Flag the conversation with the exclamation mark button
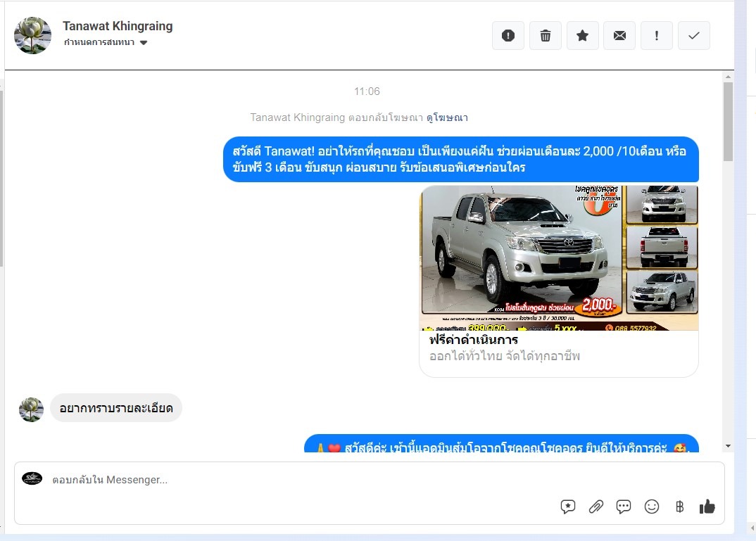Image resolution: width=756 pixels, height=541 pixels. 657,36
